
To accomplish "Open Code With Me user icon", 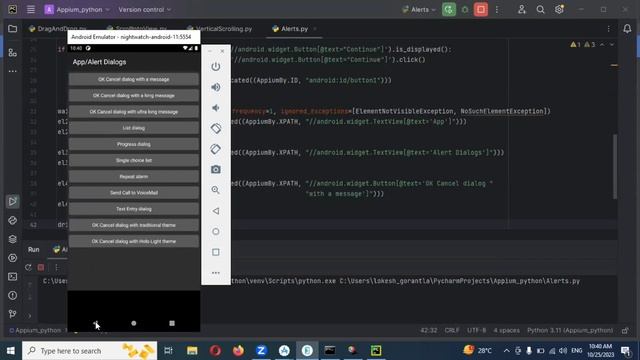I will 522,9.
